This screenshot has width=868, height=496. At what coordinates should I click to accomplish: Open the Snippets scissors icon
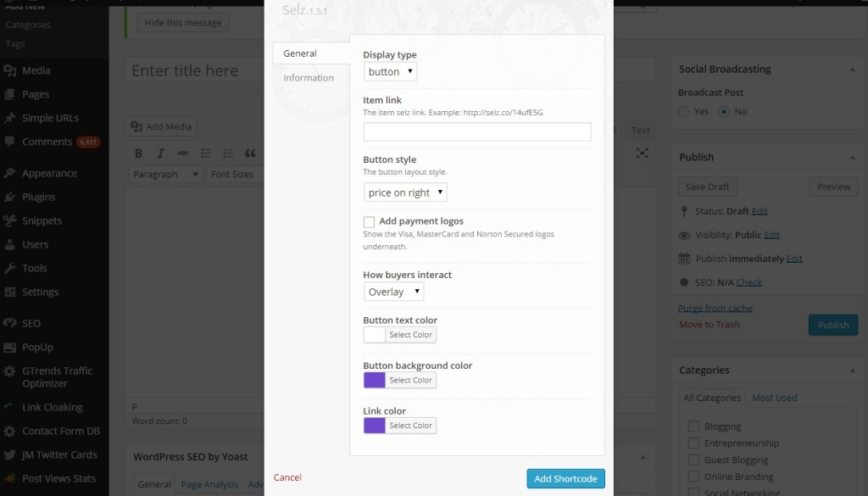tap(9, 221)
